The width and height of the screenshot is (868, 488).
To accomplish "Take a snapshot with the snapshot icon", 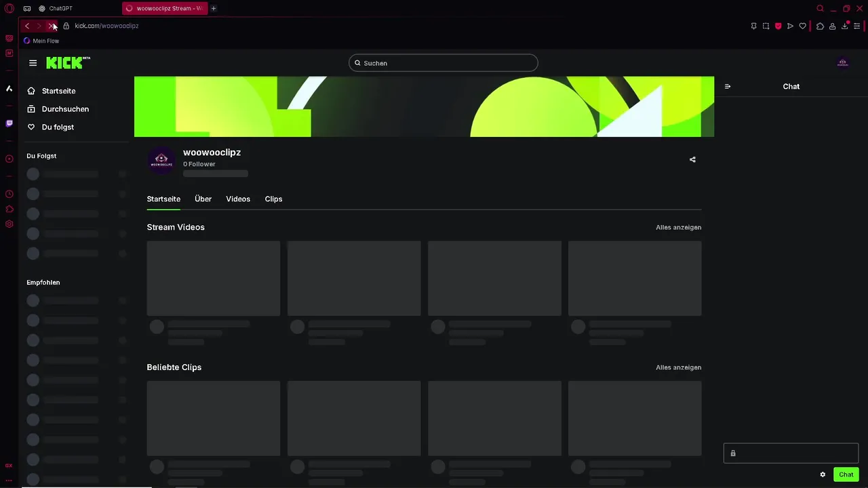I will tap(766, 26).
